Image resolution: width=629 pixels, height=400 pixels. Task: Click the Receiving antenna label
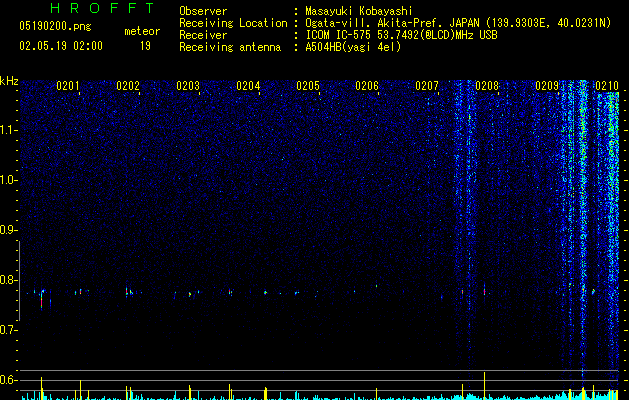point(230,47)
